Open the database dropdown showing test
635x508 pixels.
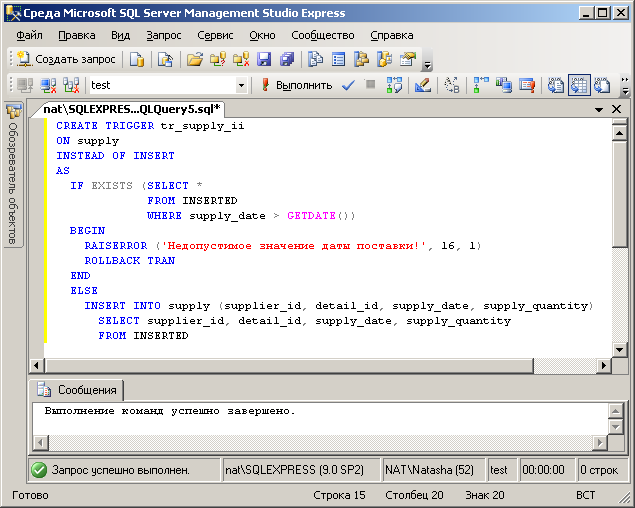click(241, 85)
